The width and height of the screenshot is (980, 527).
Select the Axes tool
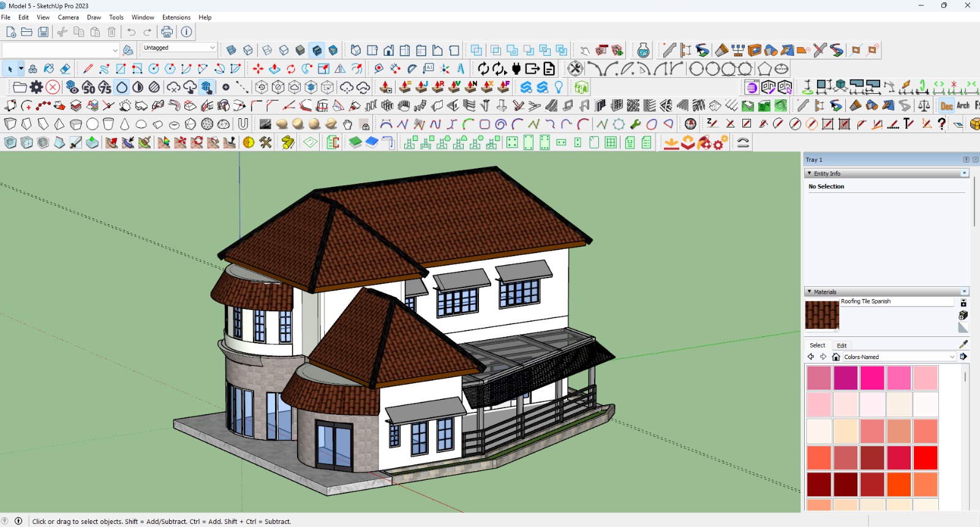[445, 69]
